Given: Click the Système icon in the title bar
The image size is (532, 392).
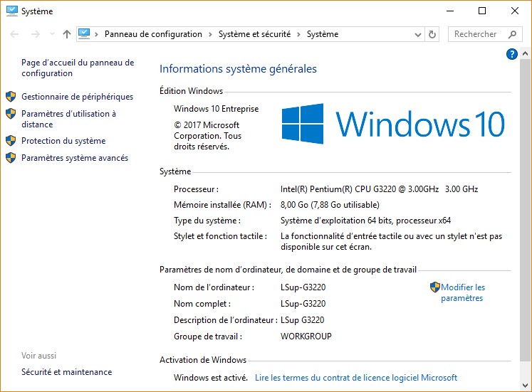Looking at the screenshot, I should click(x=11, y=11).
